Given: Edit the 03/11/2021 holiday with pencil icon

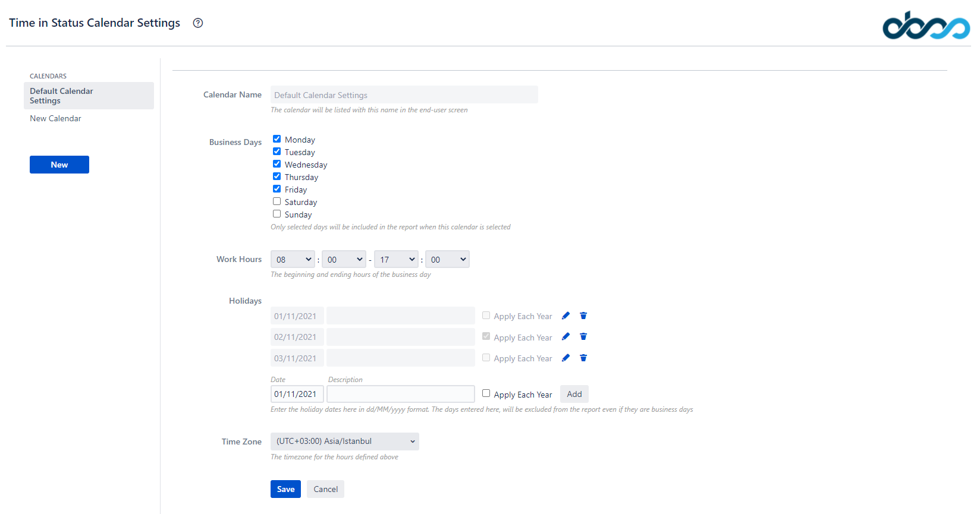Looking at the screenshot, I should point(566,358).
